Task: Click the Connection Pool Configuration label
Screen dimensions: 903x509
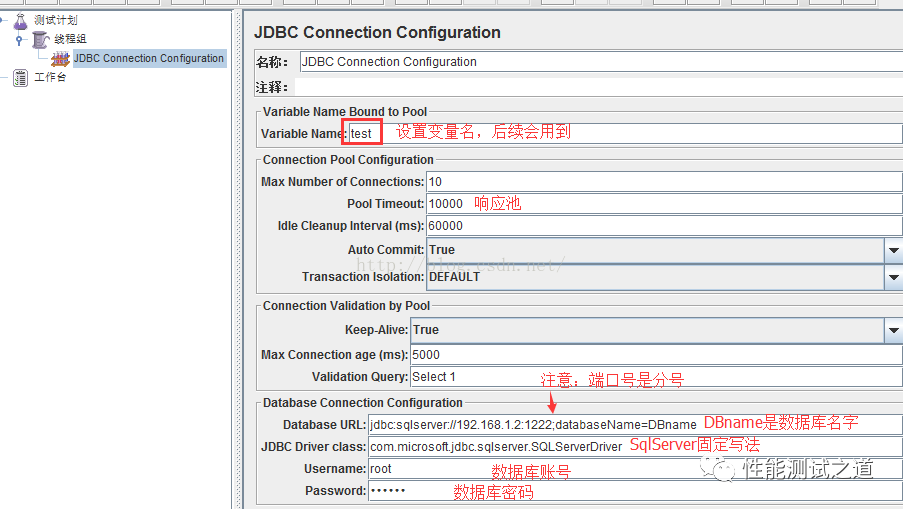Action: tap(348, 159)
